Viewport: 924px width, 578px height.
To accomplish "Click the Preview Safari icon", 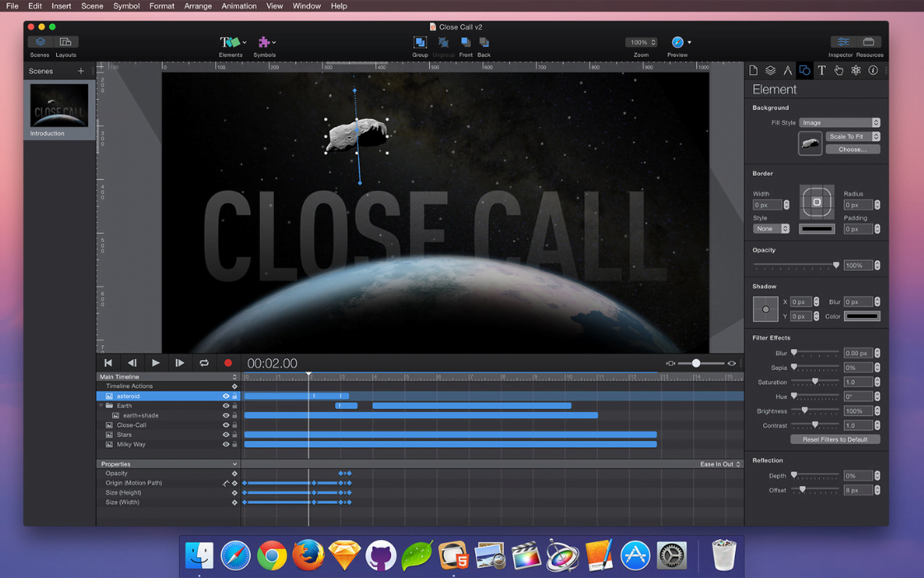I will [677, 43].
